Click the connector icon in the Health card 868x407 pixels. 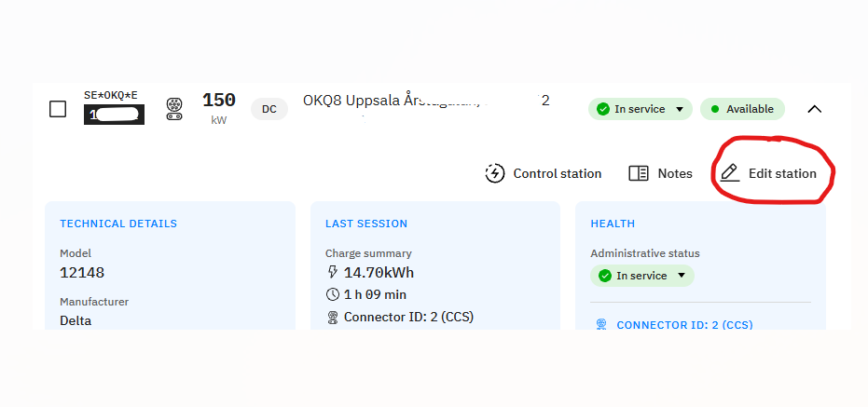click(x=601, y=325)
